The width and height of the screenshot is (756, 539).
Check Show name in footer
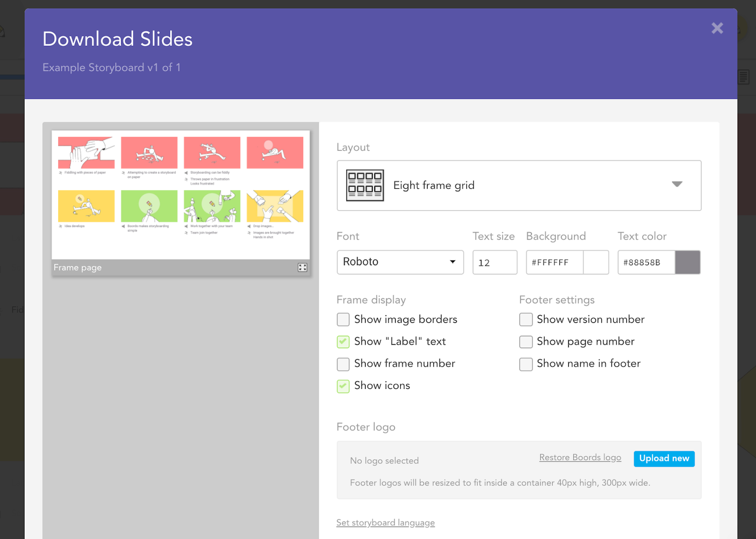pos(526,364)
